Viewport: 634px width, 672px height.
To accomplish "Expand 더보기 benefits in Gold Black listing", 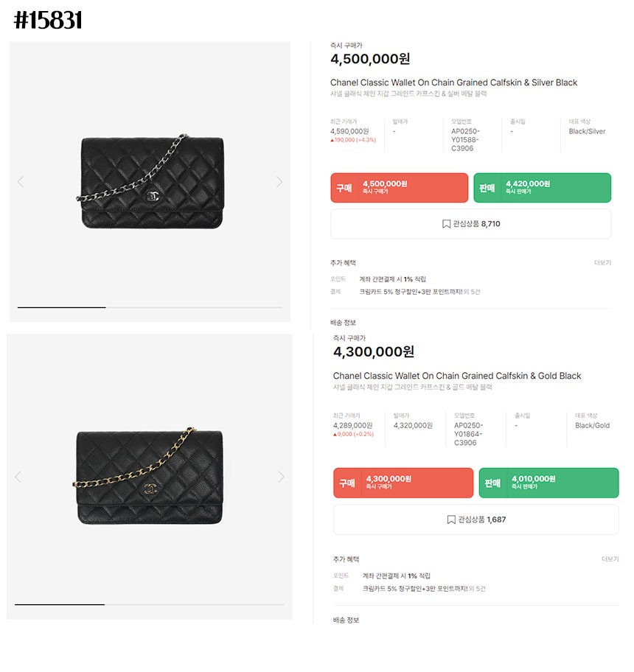I will (610, 559).
